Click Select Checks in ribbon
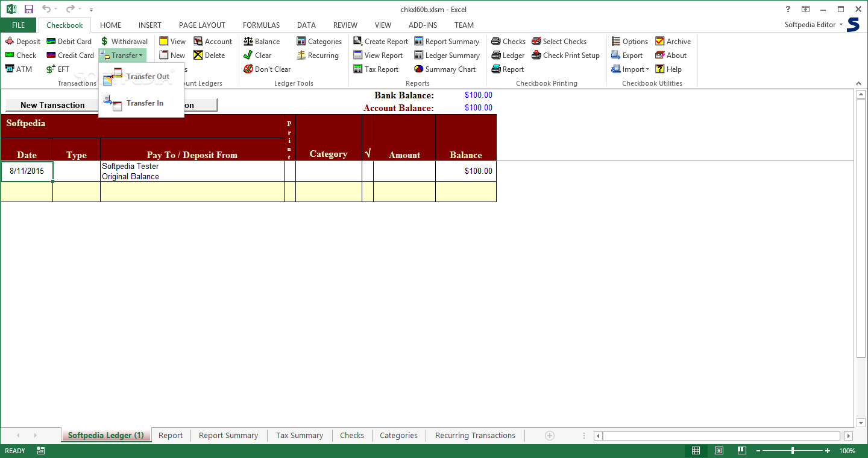This screenshot has height=458, width=868. tap(559, 42)
